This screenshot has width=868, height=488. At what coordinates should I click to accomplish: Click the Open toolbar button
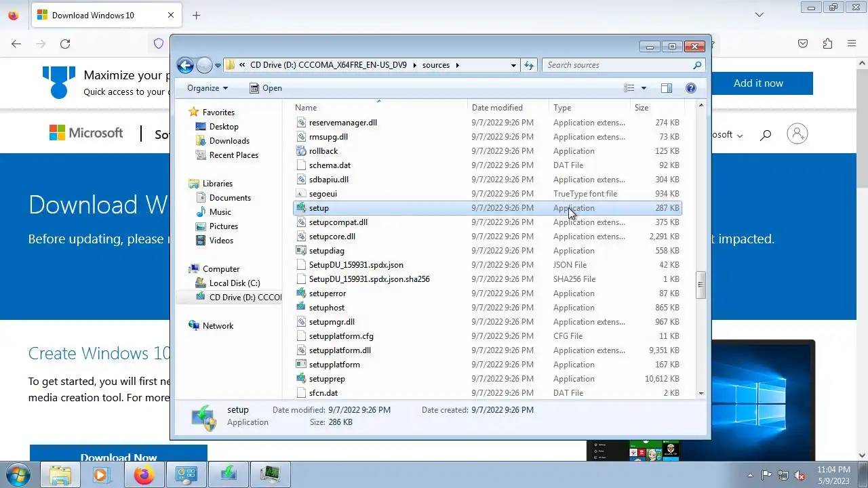pos(265,88)
